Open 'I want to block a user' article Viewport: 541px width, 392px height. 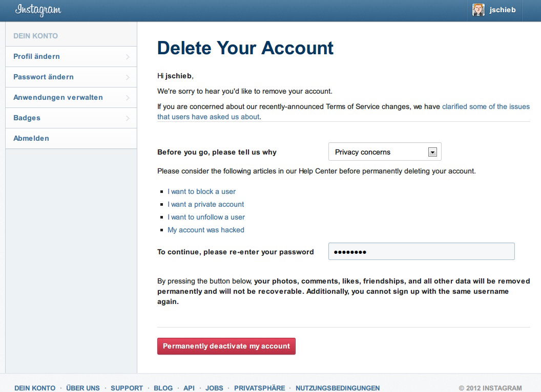click(x=201, y=192)
